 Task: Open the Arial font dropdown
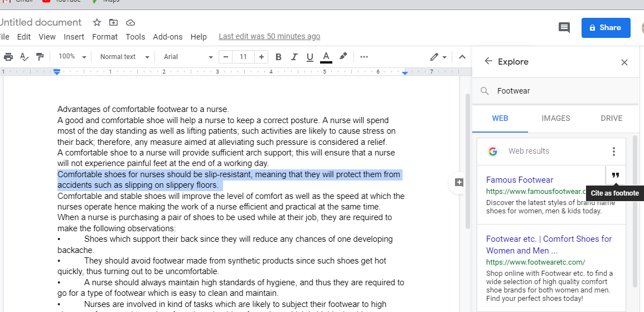188,57
